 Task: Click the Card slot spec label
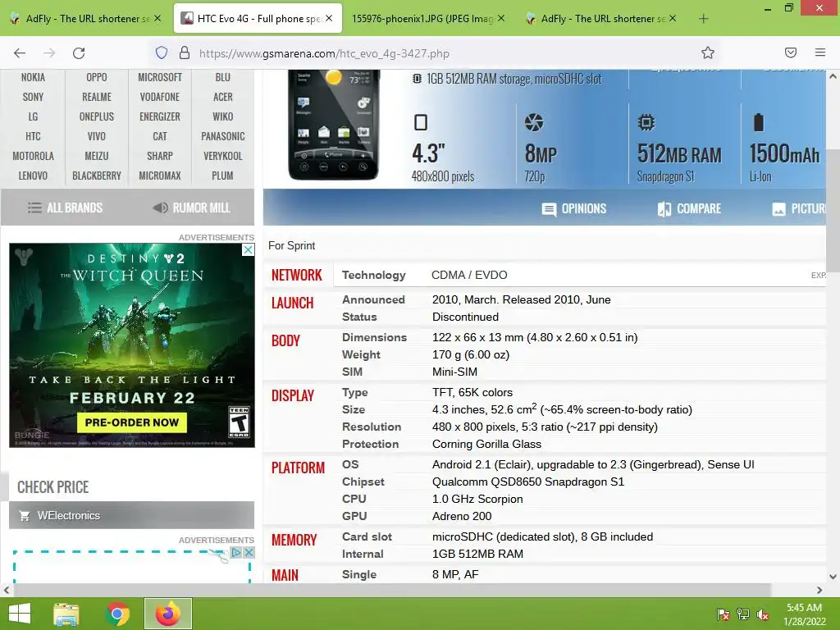367,536
